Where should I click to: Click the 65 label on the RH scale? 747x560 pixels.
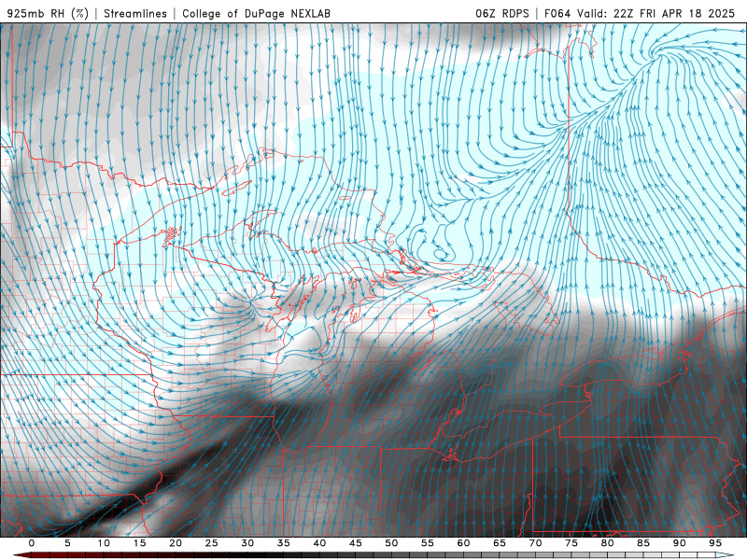click(x=500, y=543)
